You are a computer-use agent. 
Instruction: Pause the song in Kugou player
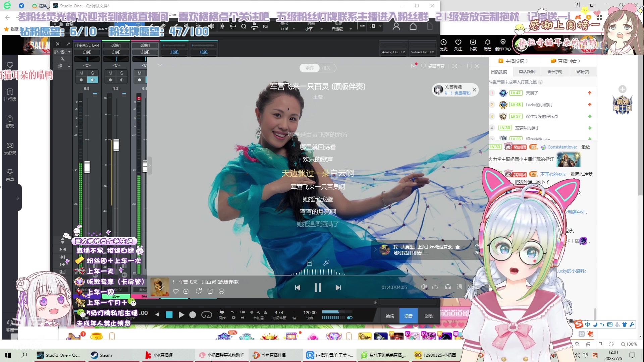[x=318, y=288]
